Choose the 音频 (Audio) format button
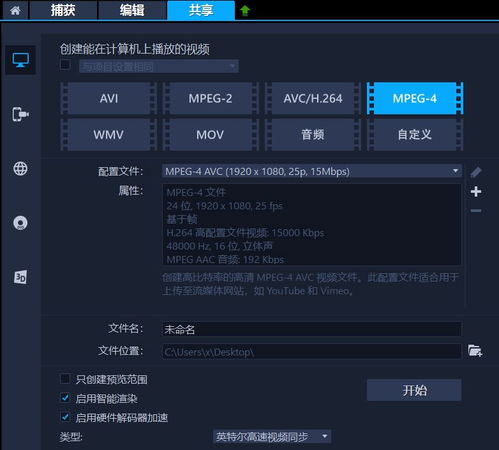The width and height of the screenshot is (499, 450). (313, 135)
